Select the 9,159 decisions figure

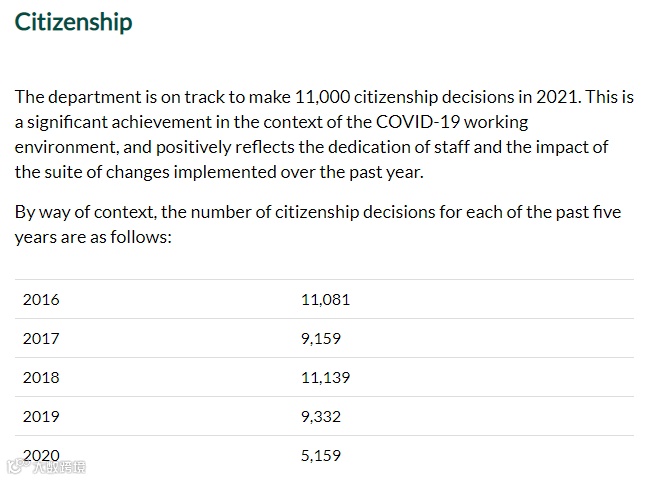[321, 339]
